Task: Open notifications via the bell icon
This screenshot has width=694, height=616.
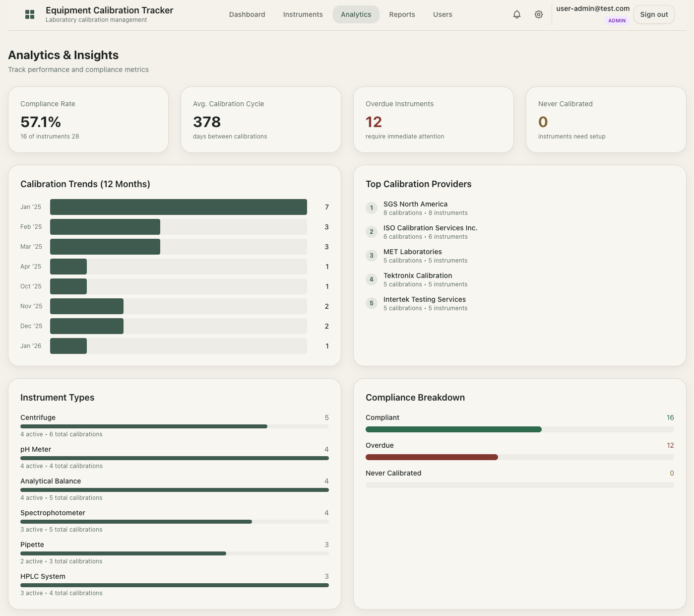Action: point(516,14)
